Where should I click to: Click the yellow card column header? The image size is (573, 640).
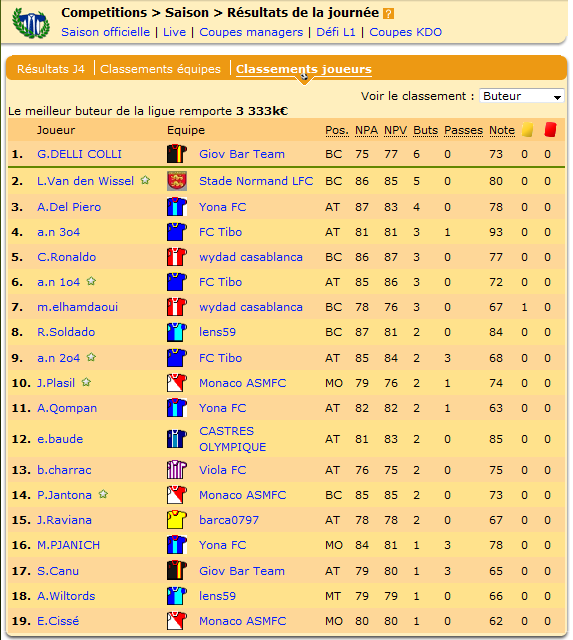[x=527, y=130]
